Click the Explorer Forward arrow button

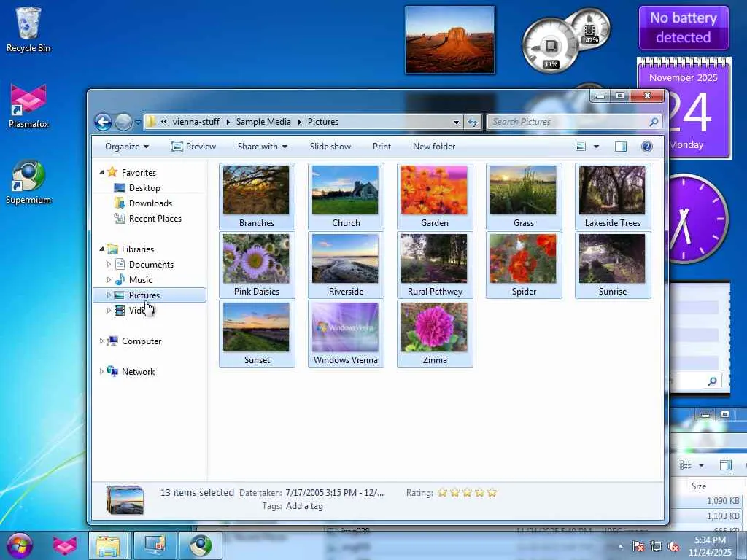click(123, 122)
